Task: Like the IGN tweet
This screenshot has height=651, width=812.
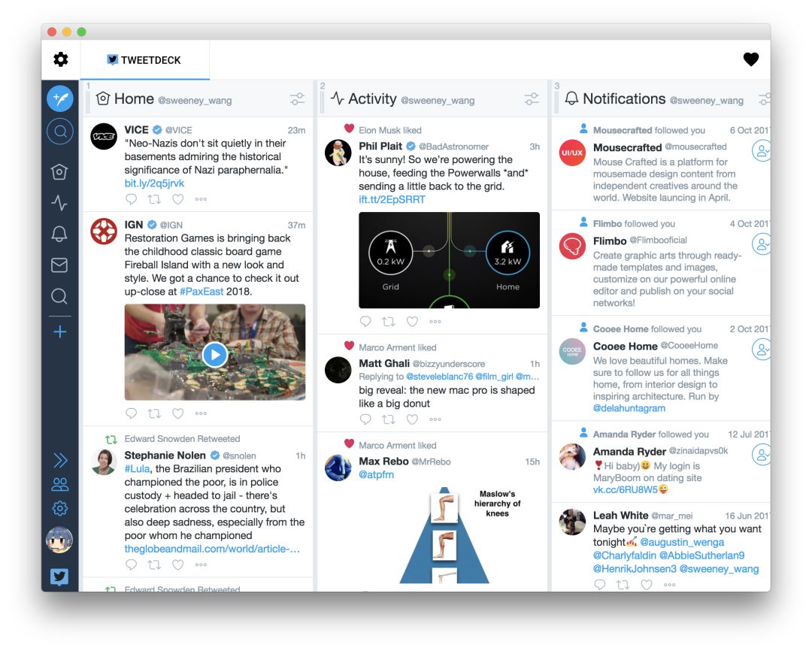Action: [177, 413]
